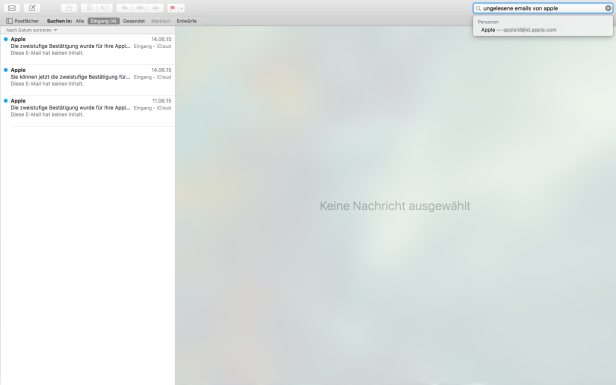Show the Postfächer mailbox sidebar
The image size is (616, 385).
[x=22, y=21]
